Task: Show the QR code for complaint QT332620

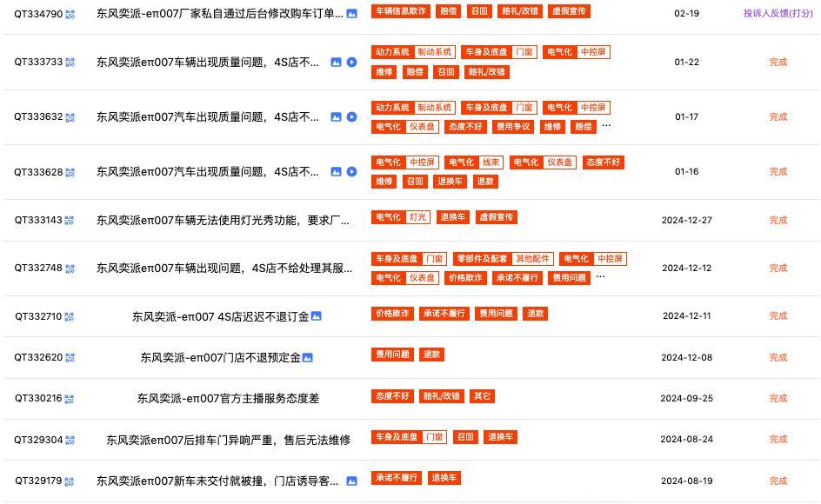Action: [70, 358]
